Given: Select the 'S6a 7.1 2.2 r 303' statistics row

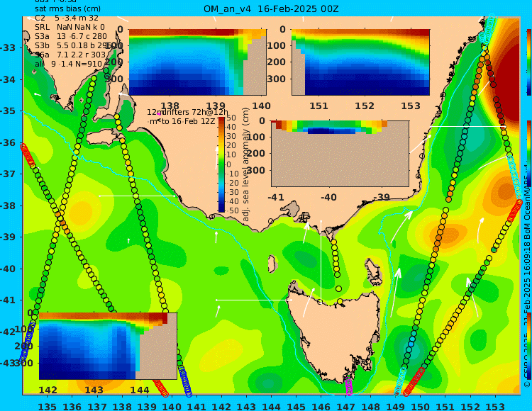Looking at the screenshot, I should coord(70,55).
